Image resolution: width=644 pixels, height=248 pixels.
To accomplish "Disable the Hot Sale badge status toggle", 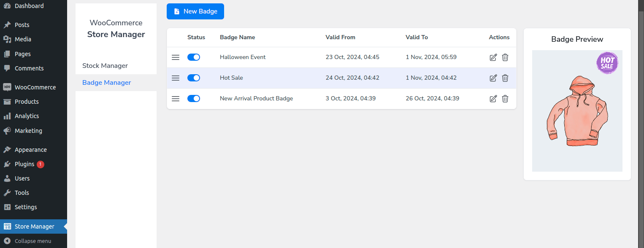I will click(194, 78).
